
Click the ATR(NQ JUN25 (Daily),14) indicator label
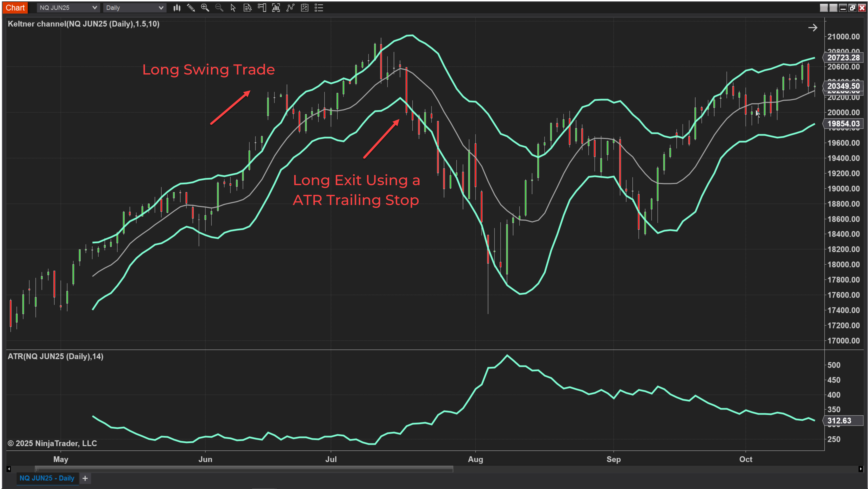pos(56,356)
